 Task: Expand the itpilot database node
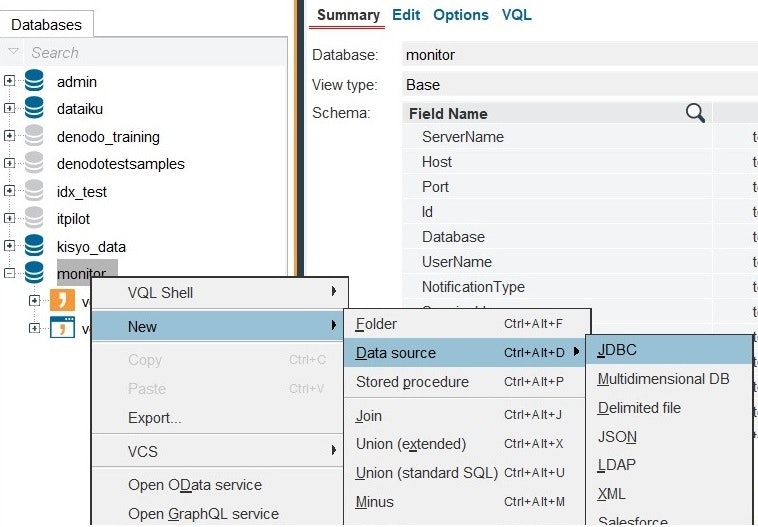tap(9, 218)
